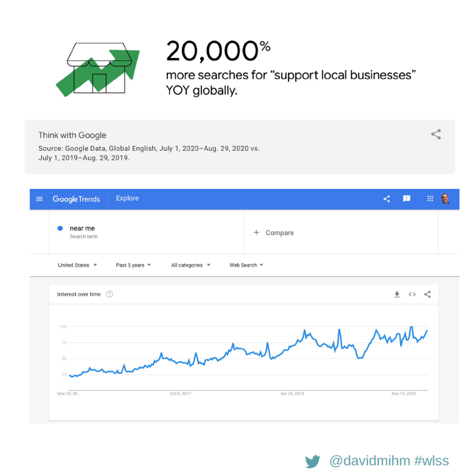Open the Google Trends hamburger menu
This screenshot has height=476, width=471.
click(x=39, y=199)
